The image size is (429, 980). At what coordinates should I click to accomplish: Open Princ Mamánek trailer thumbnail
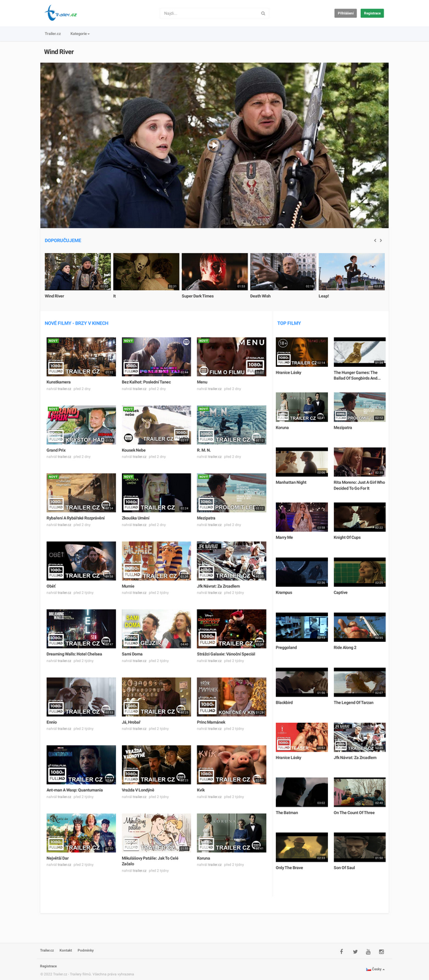click(232, 696)
